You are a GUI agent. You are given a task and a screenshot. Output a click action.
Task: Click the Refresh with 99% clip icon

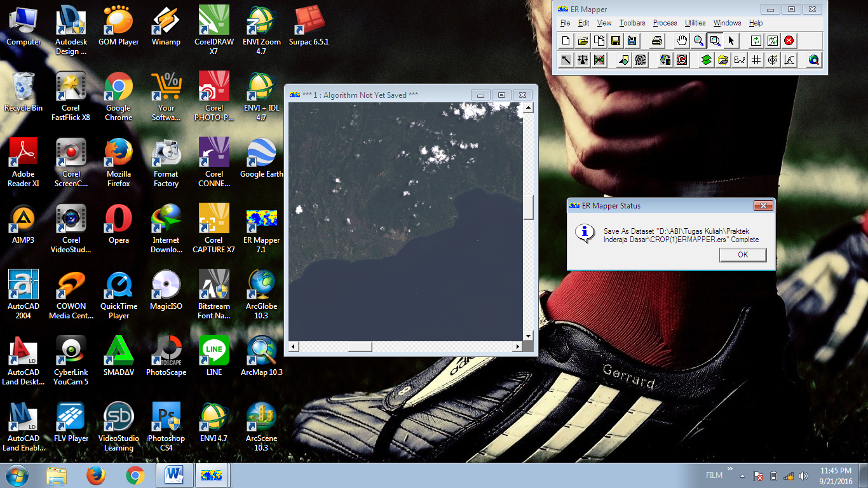(773, 41)
